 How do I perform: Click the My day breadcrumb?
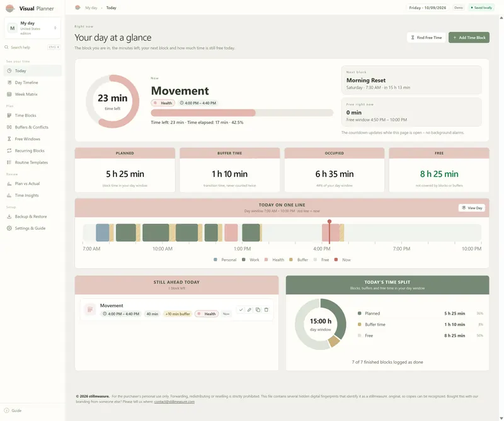pos(91,8)
